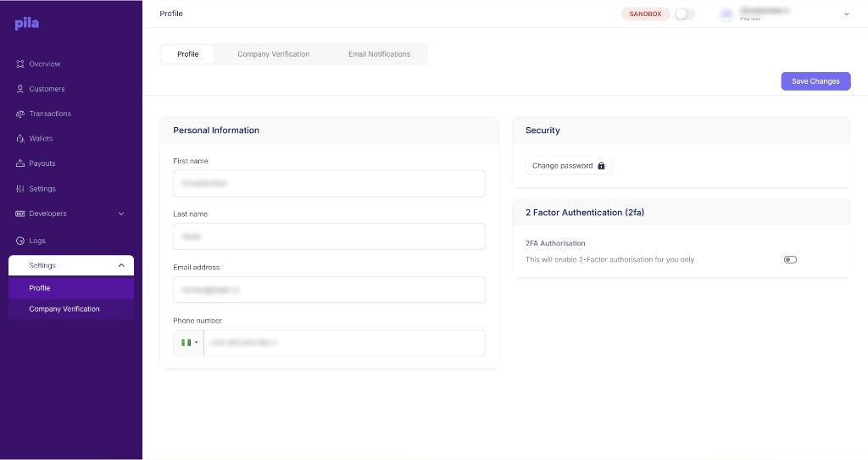
Task: Open the Wallets section label
Action: pos(41,138)
